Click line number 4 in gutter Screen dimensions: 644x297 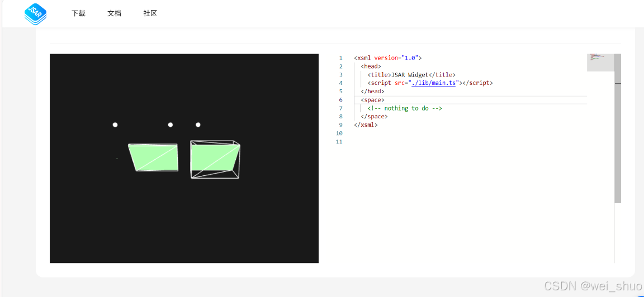coord(340,83)
